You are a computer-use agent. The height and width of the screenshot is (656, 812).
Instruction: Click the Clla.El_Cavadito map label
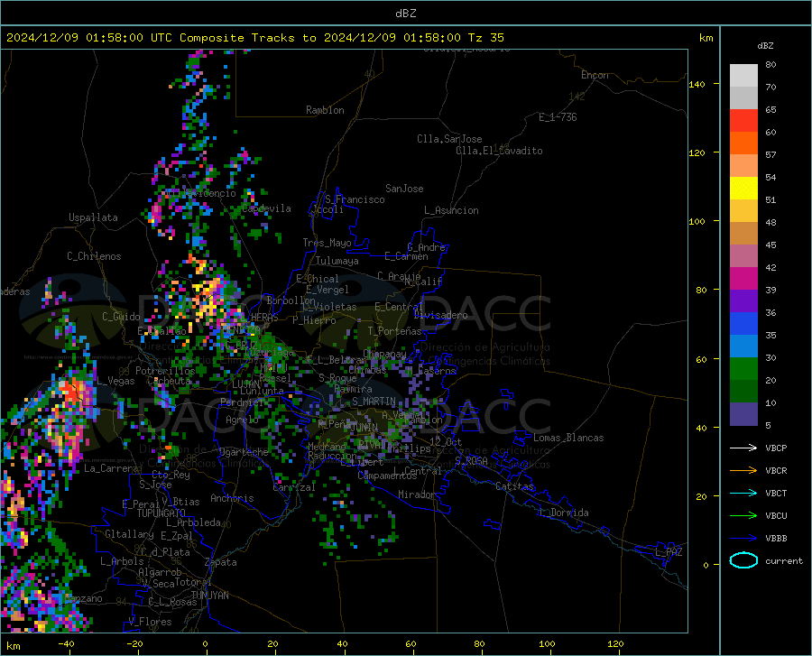pos(499,151)
